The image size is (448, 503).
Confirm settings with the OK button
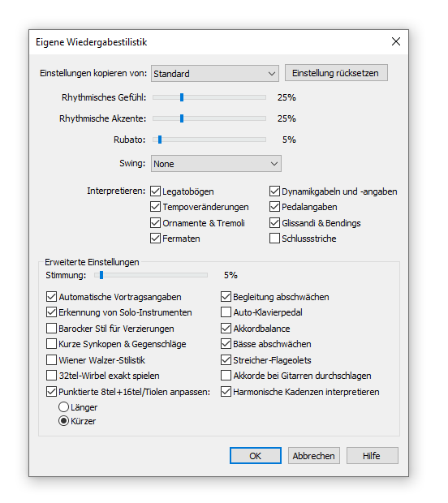(256, 455)
